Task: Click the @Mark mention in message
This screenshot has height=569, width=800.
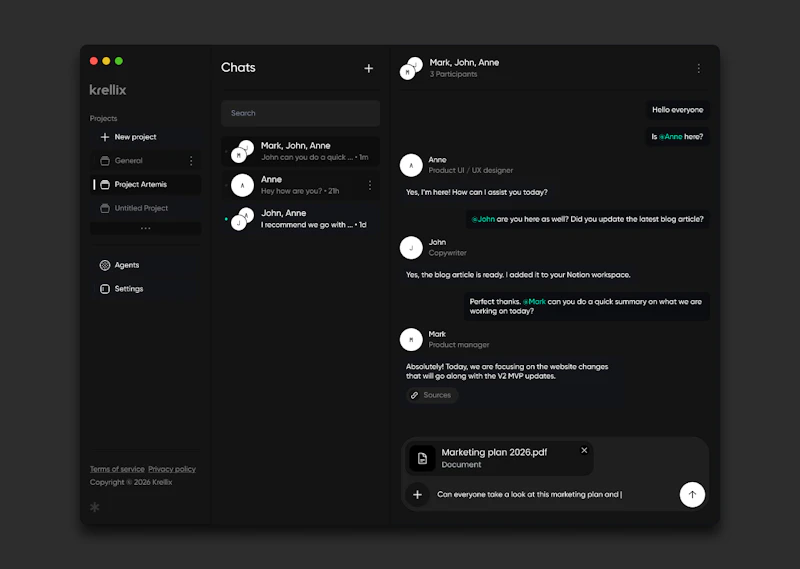Action: coord(534,302)
